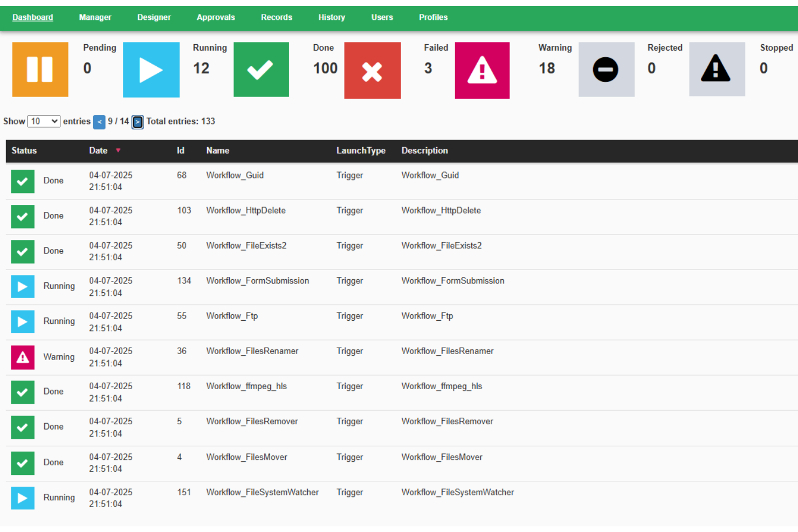Click Running status icon for Workflow_FileSystemWatcher
The width and height of the screenshot is (798, 532).
click(x=23, y=498)
